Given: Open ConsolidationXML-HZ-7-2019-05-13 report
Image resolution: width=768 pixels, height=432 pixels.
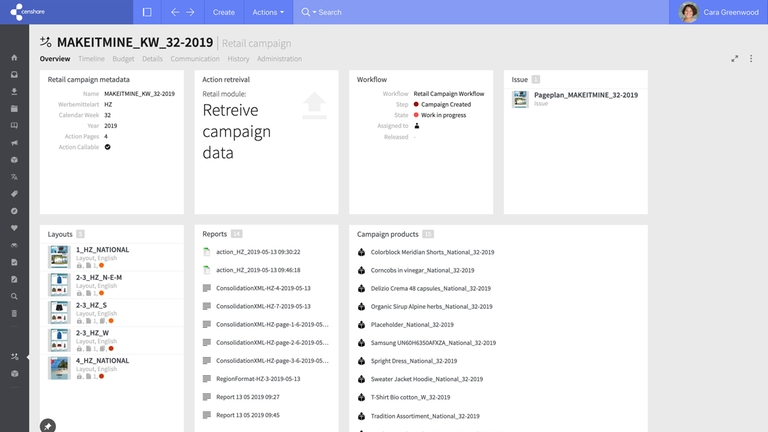Looking at the screenshot, I should 264,306.
